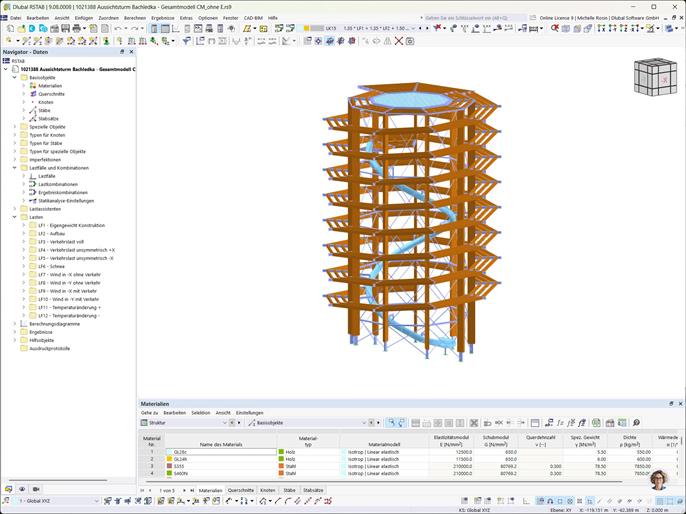Screen dimensions: 686x514
Task: Expand the Querschnitte tree node
Action: click(24, 94)
